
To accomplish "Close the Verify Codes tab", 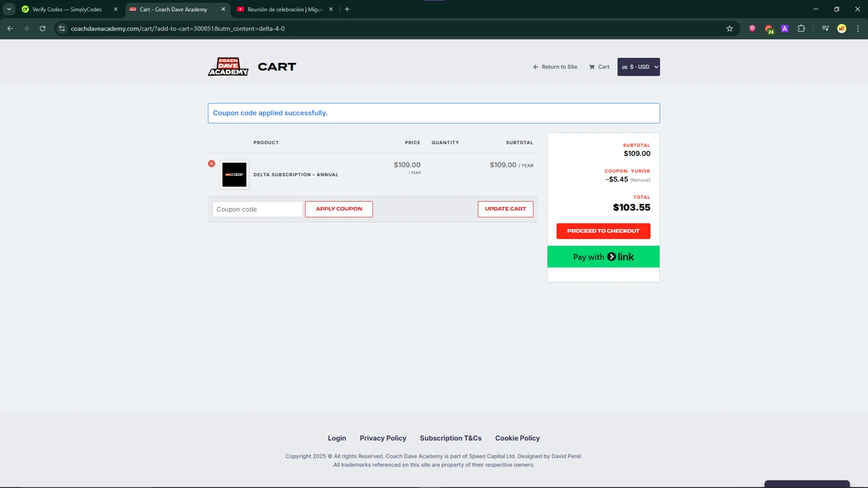I will tap(116, 9).
